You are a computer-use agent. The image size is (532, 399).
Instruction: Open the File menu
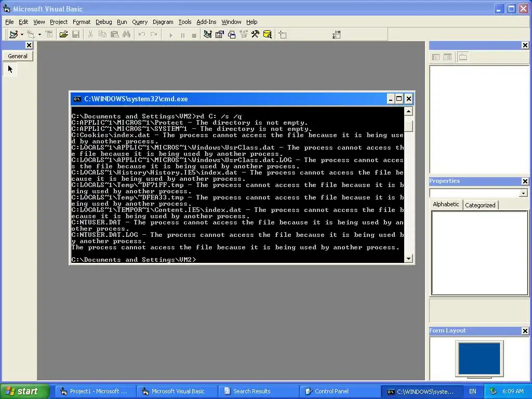[9, 22]
